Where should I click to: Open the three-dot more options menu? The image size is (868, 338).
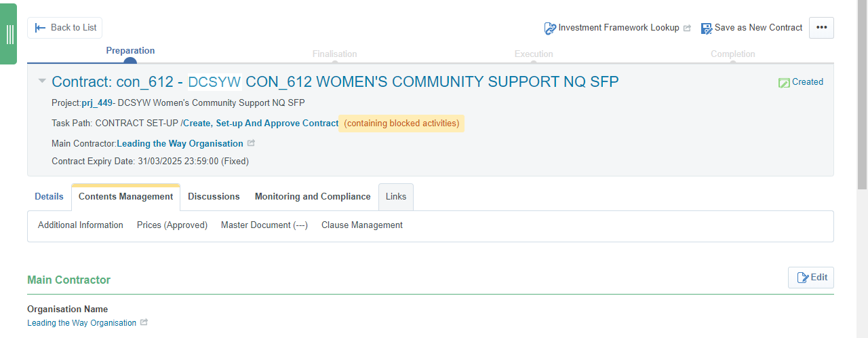pyautogui.click(x=821, y=28)
